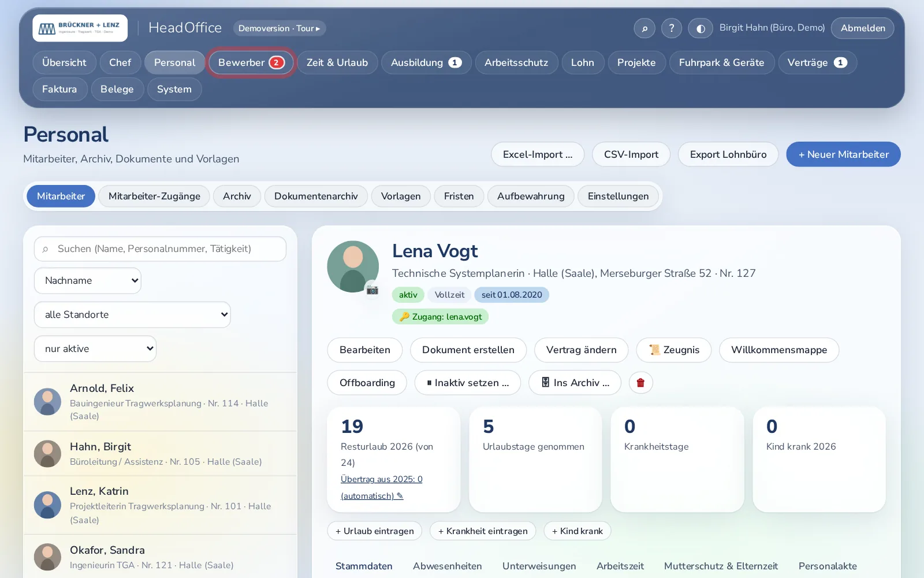Click the Export Lohnbüro button
Screen dimensions: 924x578
pos(728,154)
